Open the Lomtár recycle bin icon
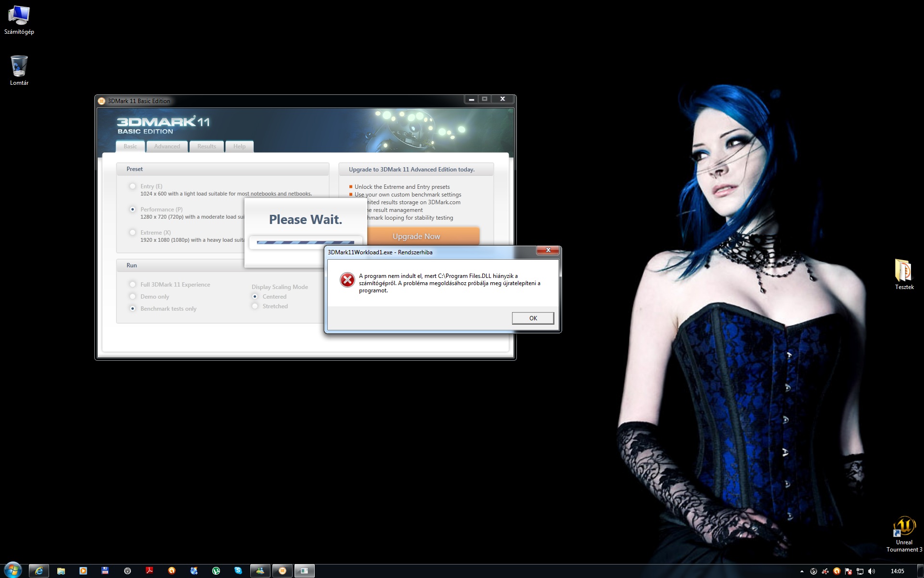Screen dimensions: 924x578 [x=19, y=66]
